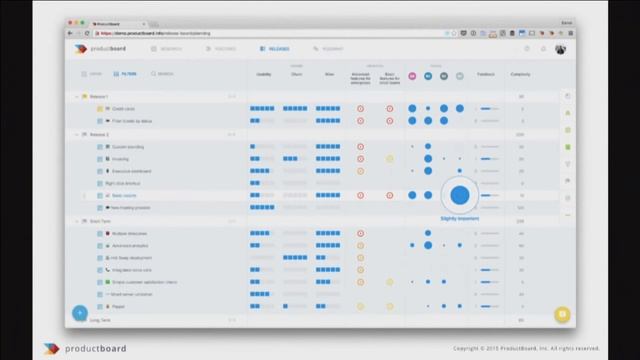This screenshot has height=360, width=640.
Task: Click the Search field in the board toolbar
Action: [x=162, y=74]
